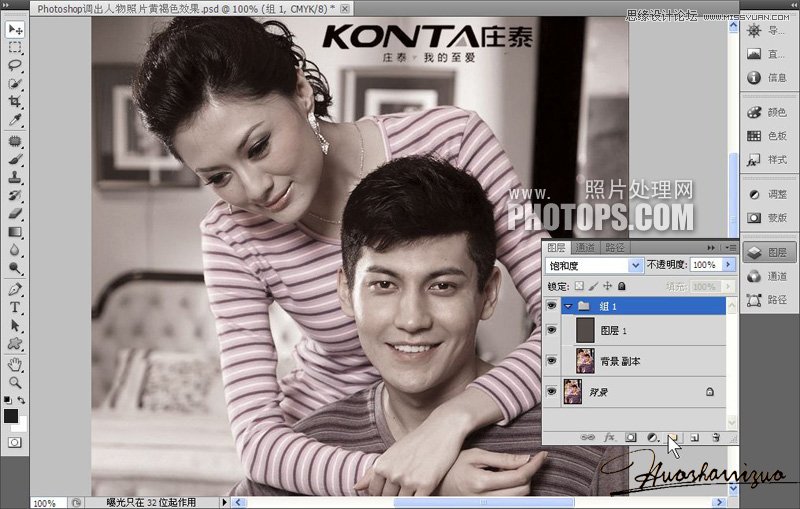Close the document tab

(345, 9)
